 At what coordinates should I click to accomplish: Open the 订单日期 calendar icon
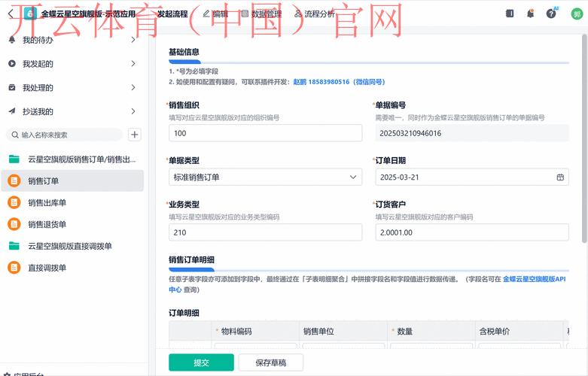[x=560, y=177]
